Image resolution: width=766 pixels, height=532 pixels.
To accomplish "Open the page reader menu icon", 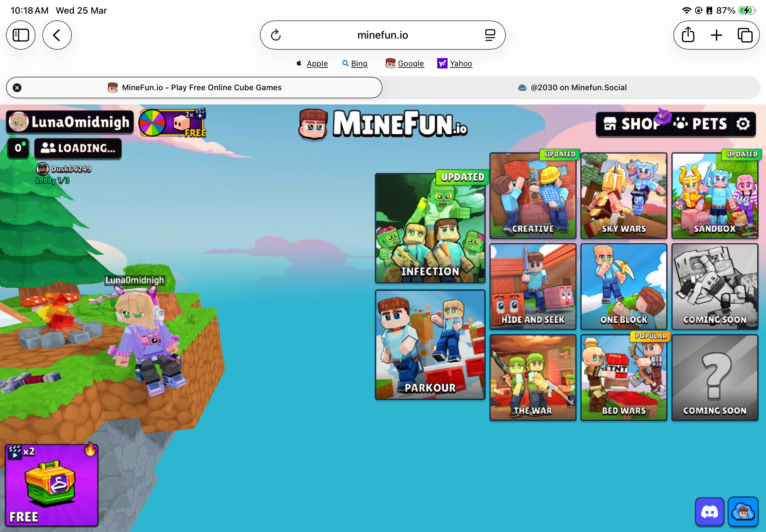I will (490, 35).
